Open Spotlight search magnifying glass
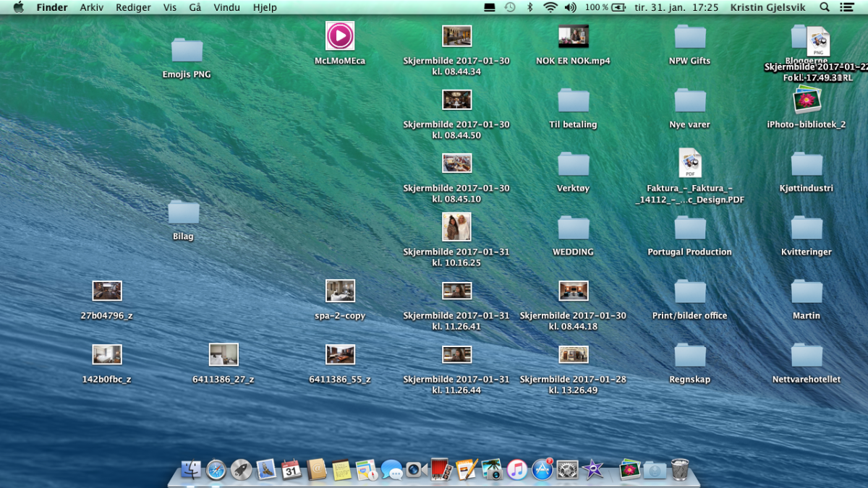Viewport: 868px width, 488px height. click(x=825, y=7)
